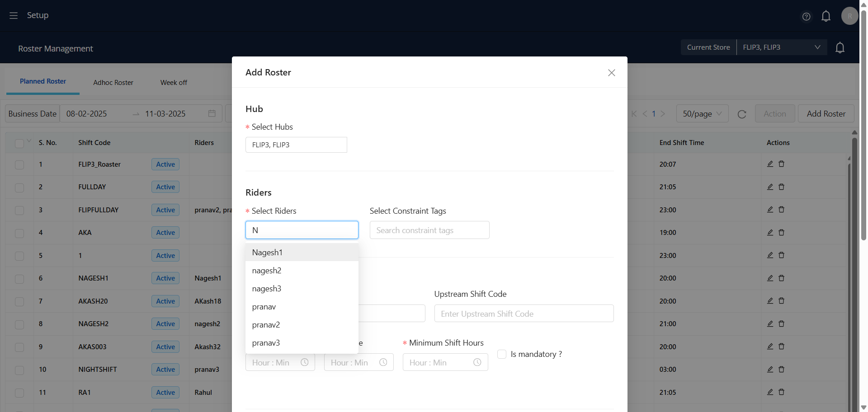Open the help question mark icon
This screenshot has width=868, height=412.
806,16
